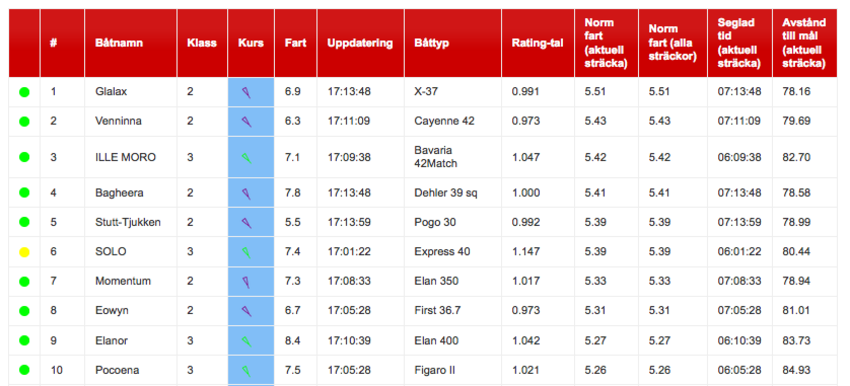
Task: Sort table by Fart column header
Action: 295,43
